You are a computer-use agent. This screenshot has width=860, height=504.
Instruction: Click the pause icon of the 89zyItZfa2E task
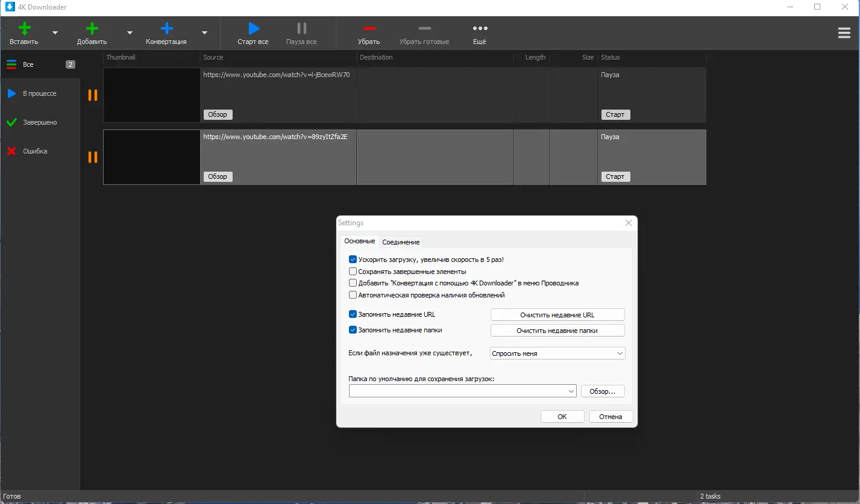93,157
